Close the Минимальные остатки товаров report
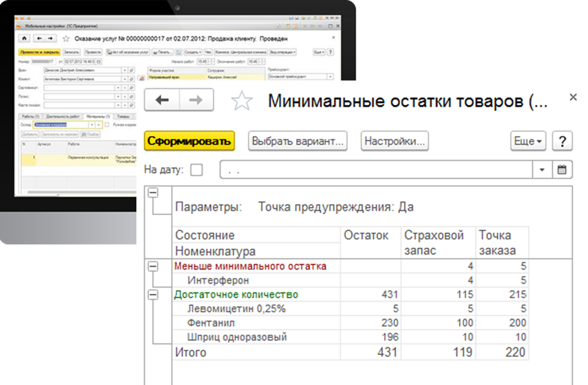This screenshot has width=588, height=385. click(x=573, y=97)
